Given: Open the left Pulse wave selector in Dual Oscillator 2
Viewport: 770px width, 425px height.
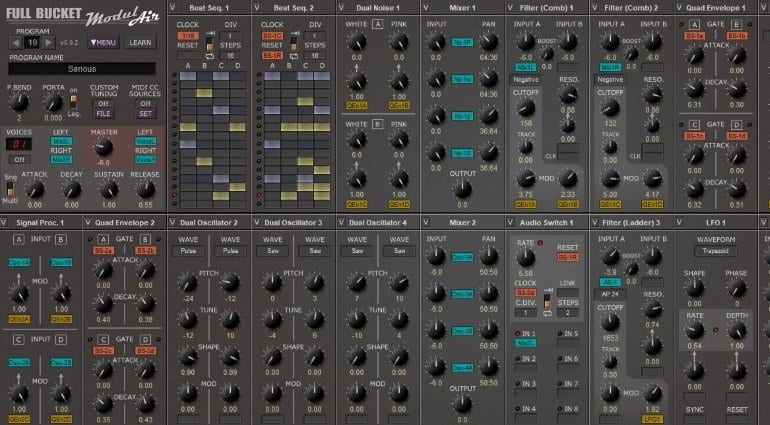Looking at the screenshot, I should pos(188,251).
